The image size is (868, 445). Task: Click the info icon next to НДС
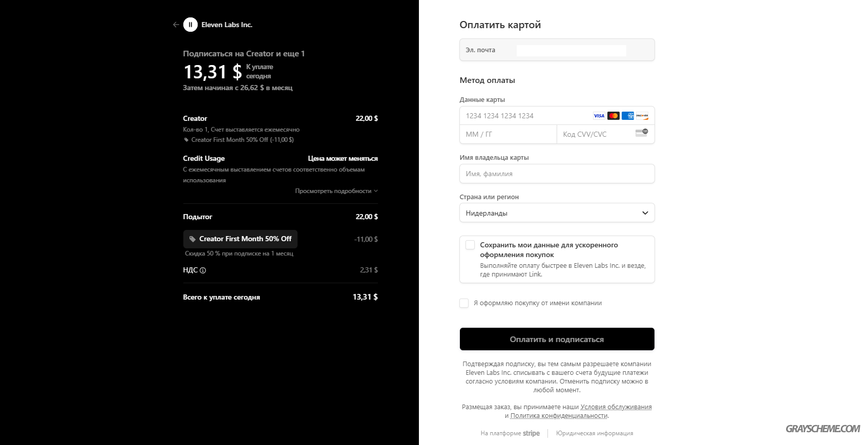203,270
